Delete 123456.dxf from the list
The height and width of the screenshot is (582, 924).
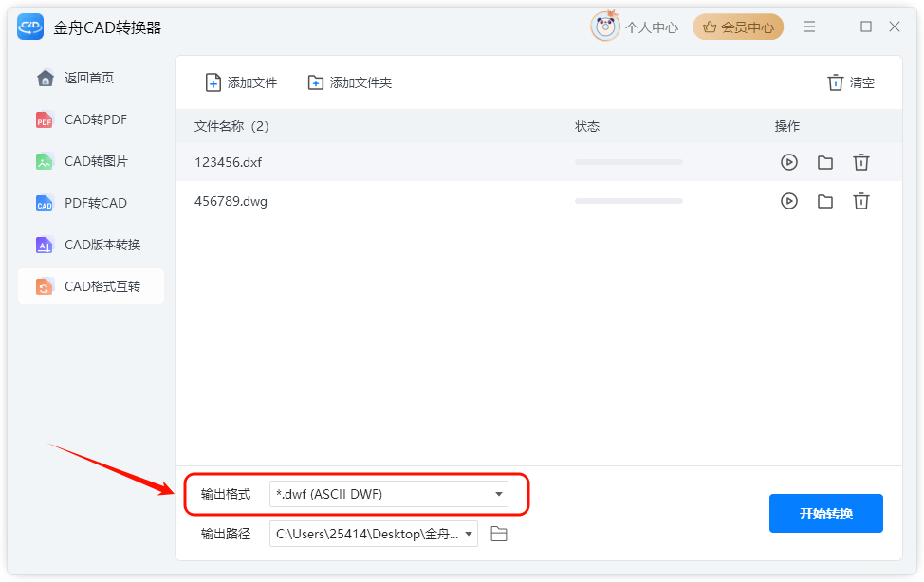(x=861, y=162)
